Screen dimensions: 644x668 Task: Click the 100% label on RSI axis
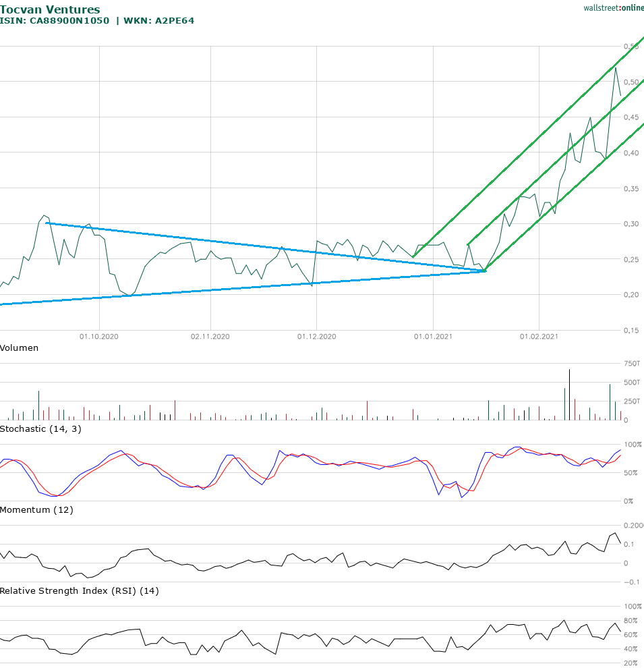pyautogui.click(x=633, y=606)
